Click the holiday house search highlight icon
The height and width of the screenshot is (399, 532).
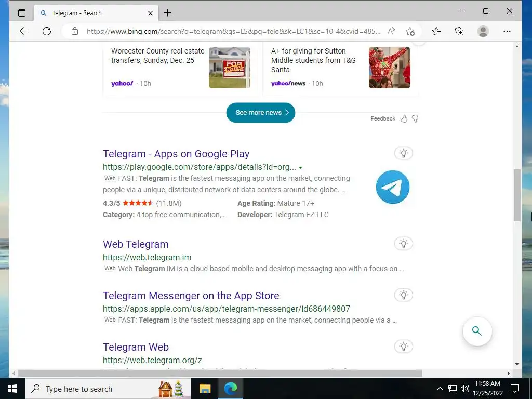(171, 389)
